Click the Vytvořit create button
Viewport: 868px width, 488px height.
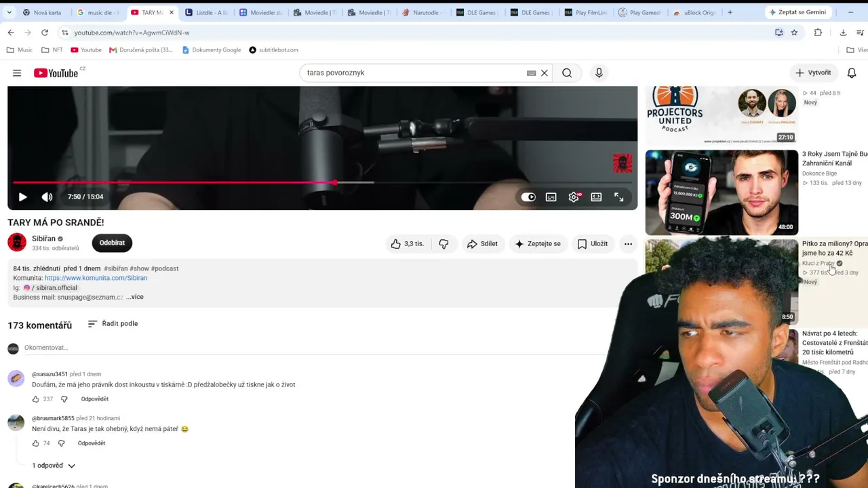coord(813,73)
